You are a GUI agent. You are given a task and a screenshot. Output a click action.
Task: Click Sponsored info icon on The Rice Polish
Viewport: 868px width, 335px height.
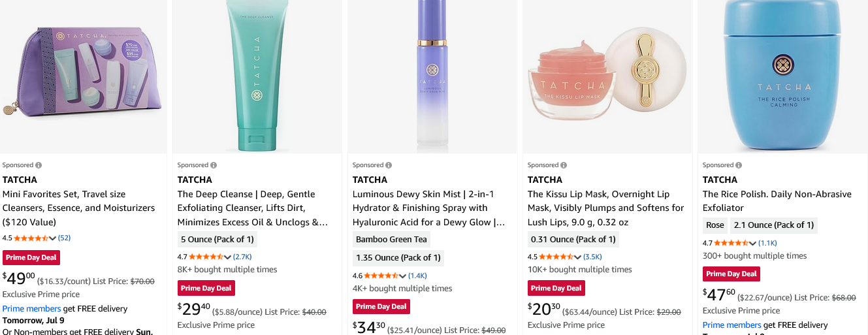point(739,165)
